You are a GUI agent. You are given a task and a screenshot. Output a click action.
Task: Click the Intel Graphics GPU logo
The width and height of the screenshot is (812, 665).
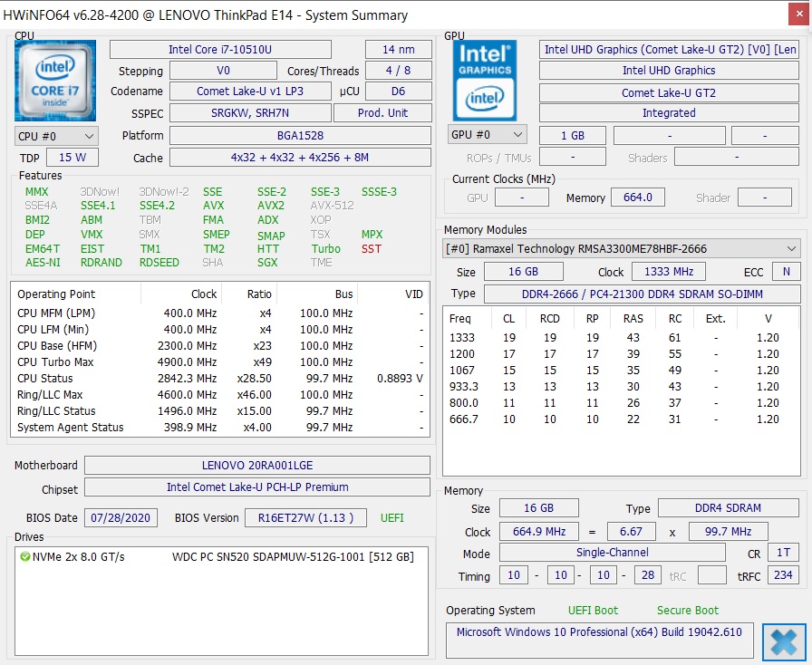485,81
